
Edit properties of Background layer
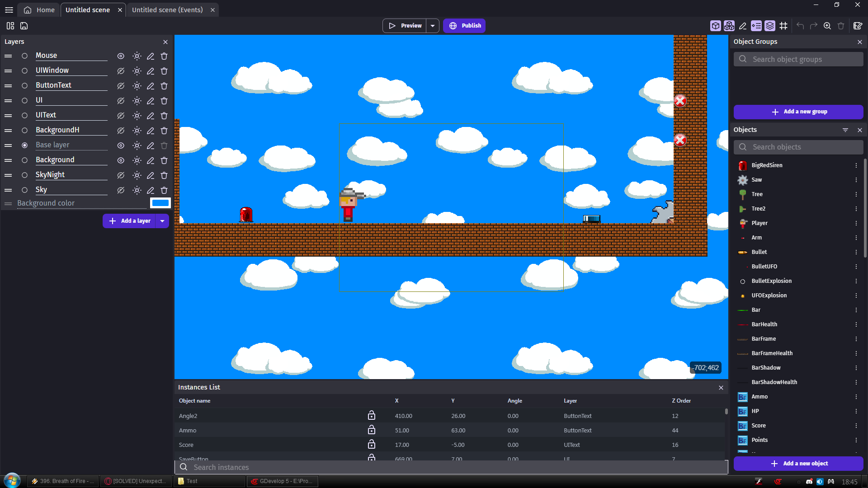pyautogui.click(x=150, y=160)
